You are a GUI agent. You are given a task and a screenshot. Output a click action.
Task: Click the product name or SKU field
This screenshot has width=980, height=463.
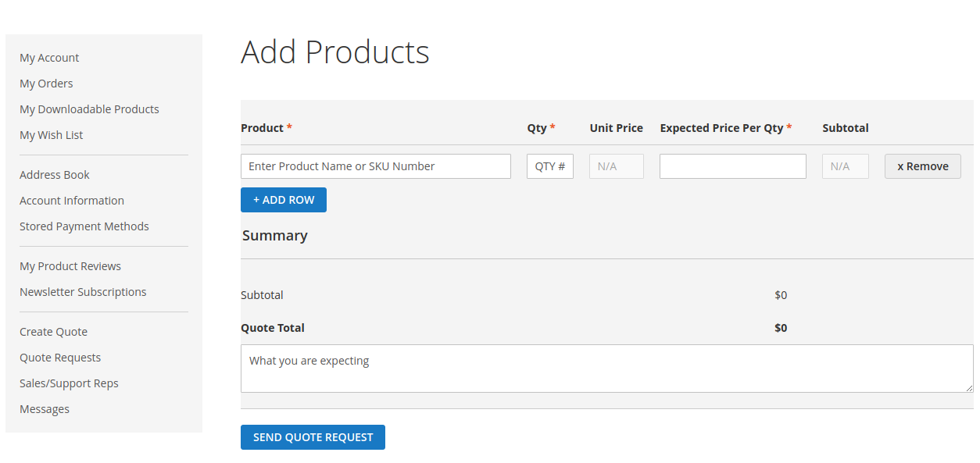click(375, 166)
